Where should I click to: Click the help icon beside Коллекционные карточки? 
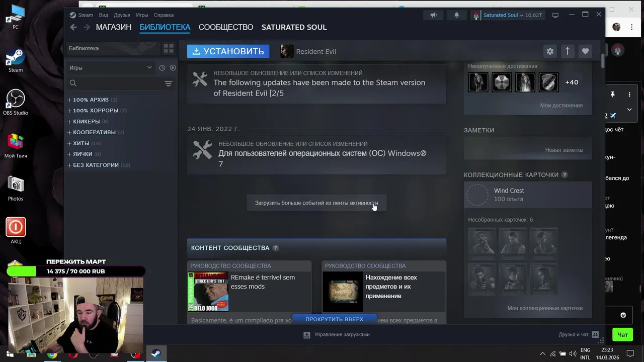(x=565, y=175)
